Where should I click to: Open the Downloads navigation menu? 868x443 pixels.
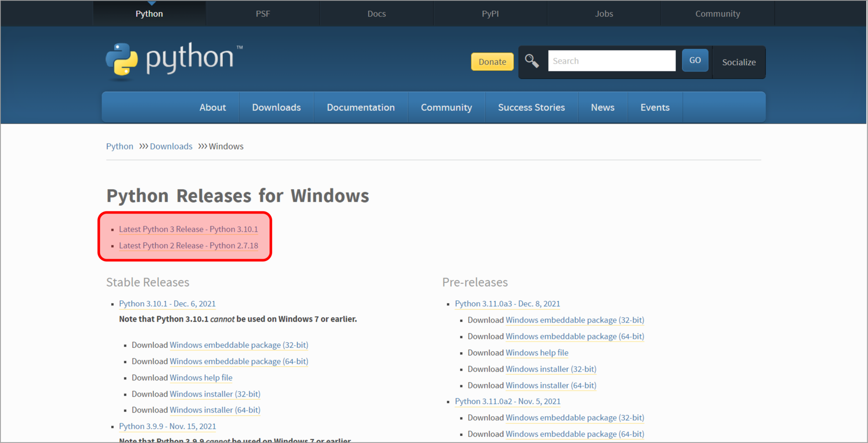[276, 107]
